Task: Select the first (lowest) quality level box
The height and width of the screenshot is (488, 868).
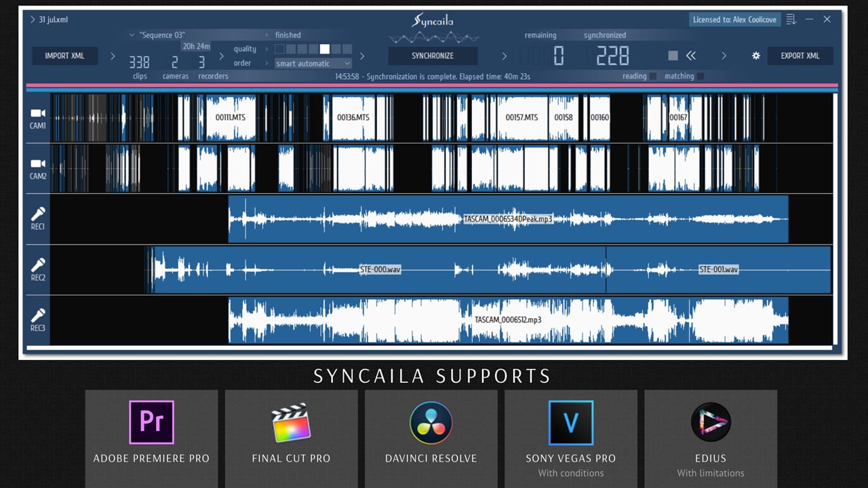Action: click(279, 49)
